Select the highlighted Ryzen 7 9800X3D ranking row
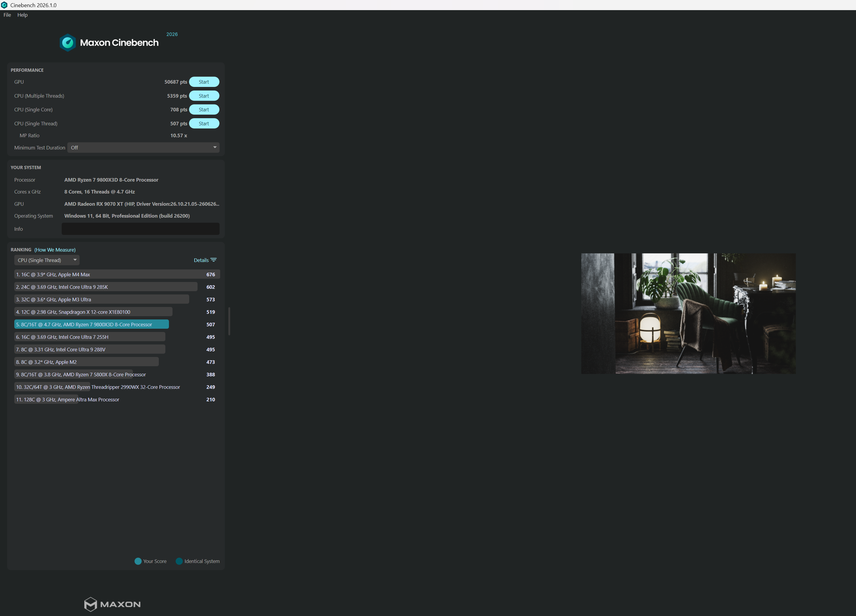Screen dimensions: 856x616 click(x=117, y=325)
